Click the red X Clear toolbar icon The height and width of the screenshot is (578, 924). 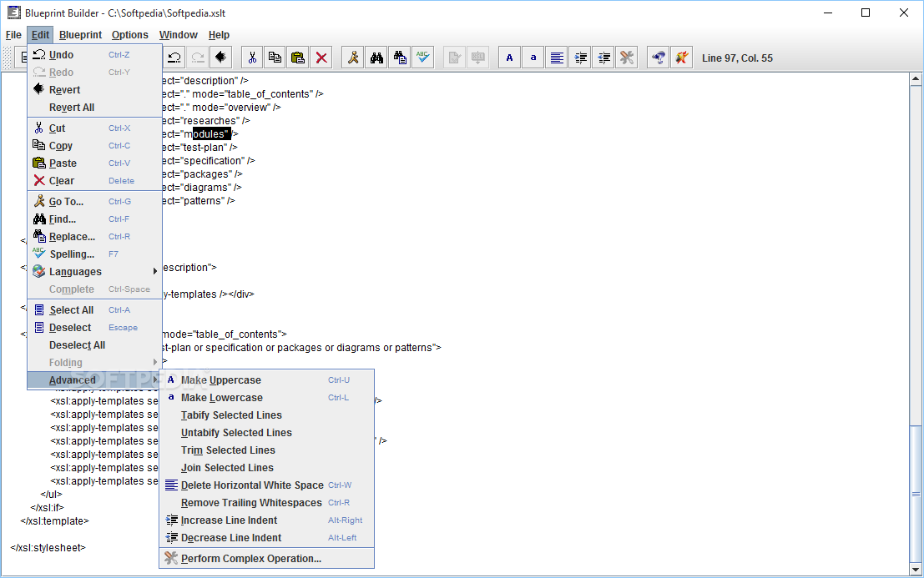click(321, 58)
